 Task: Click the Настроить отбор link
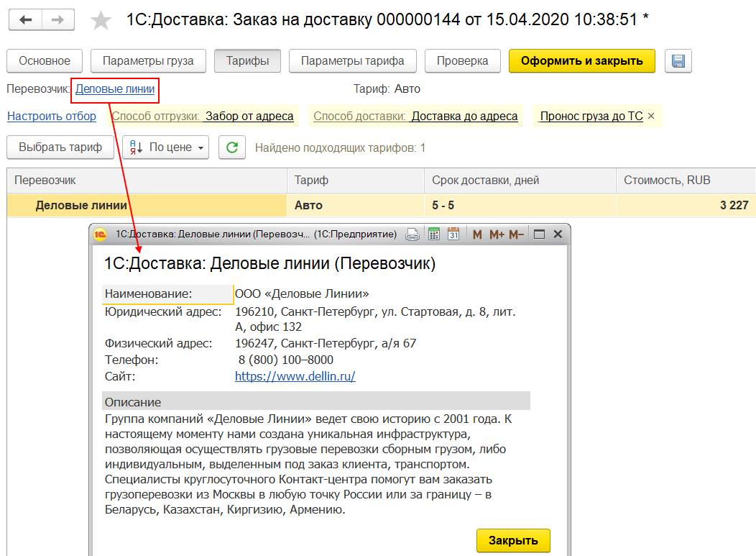click(52, 117)
